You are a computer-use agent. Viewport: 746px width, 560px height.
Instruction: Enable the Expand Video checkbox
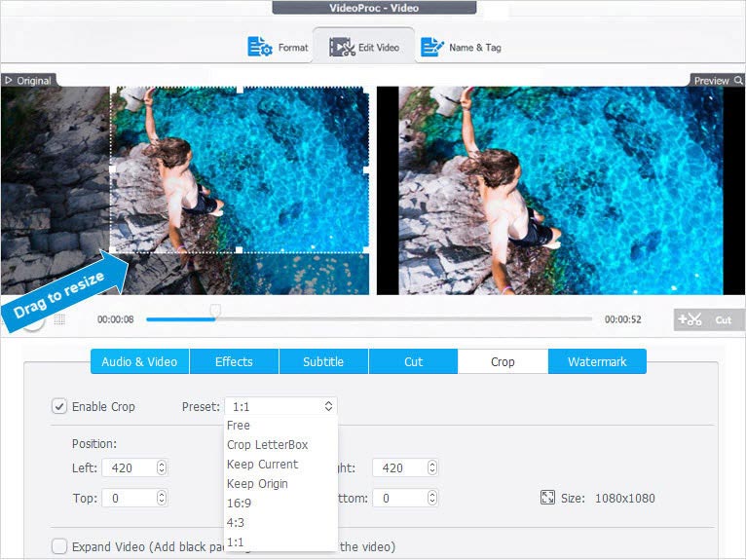[x=59, y=546]
